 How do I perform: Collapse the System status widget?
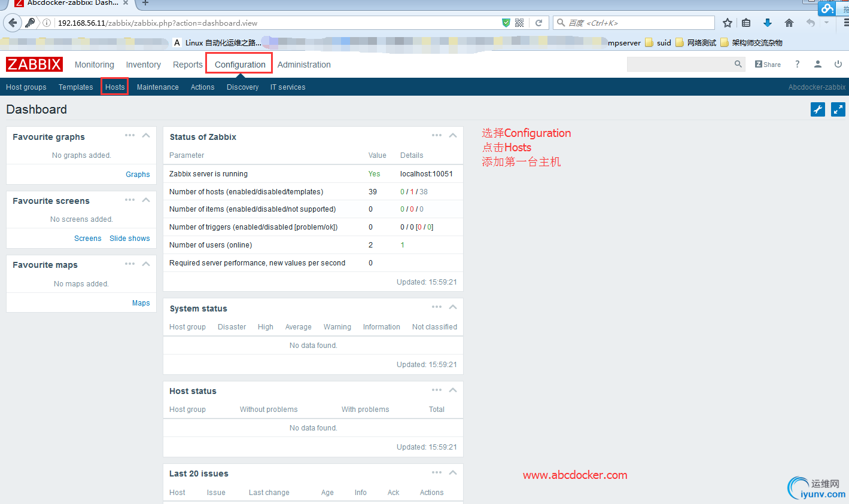453,307
